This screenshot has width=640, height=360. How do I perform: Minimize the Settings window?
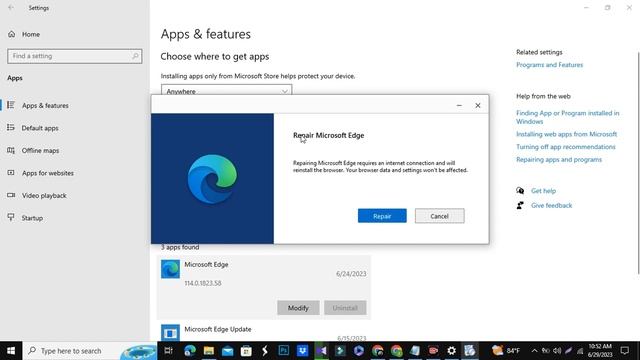pos(586,8)
